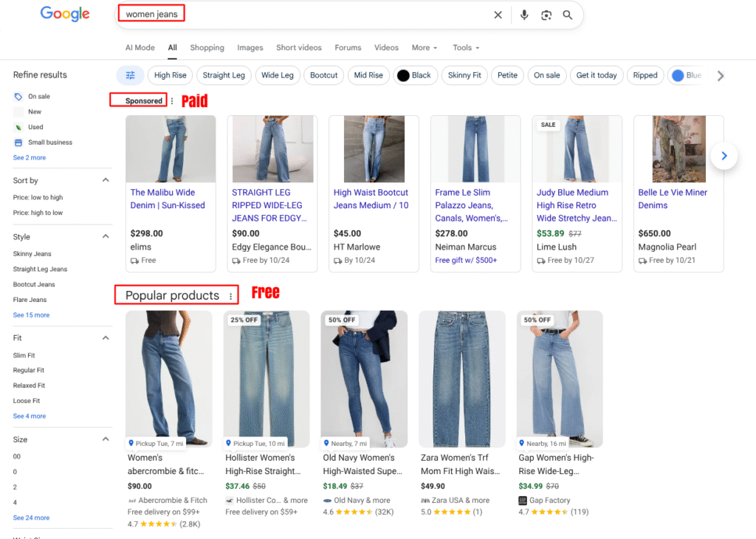Open the More tab dropdown
756x539 pixels.
[424, 47]
